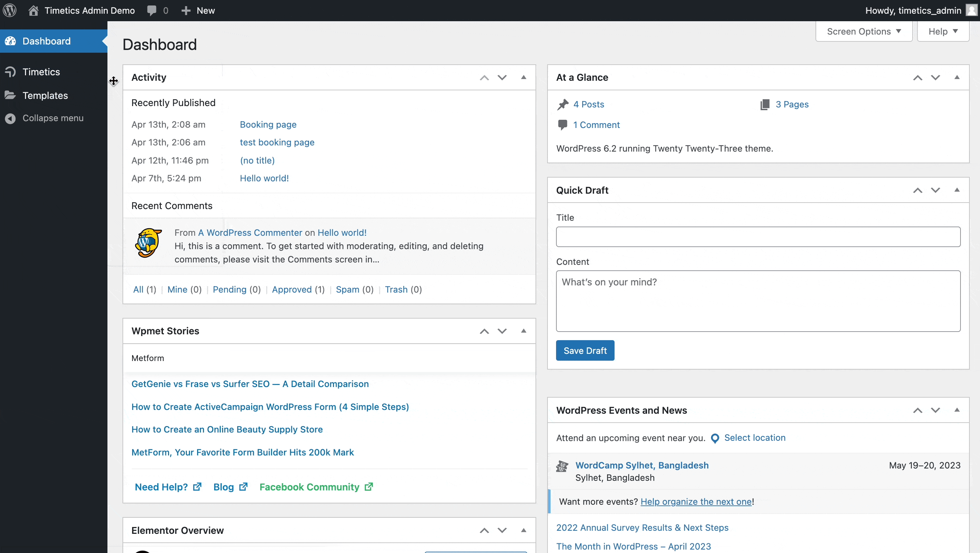Click the Dashboard menu item
Image resolution: width=980 pixels, height=553 pixels.
(47, 41)
